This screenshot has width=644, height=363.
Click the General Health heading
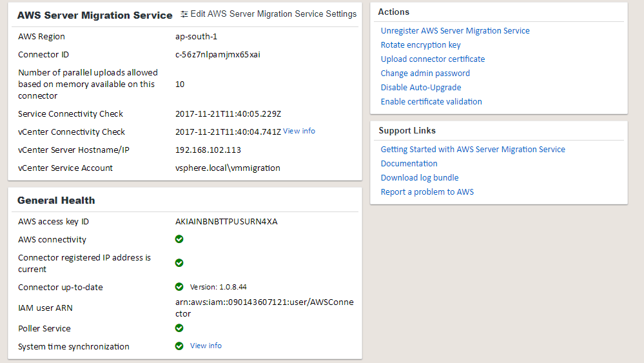56,201
